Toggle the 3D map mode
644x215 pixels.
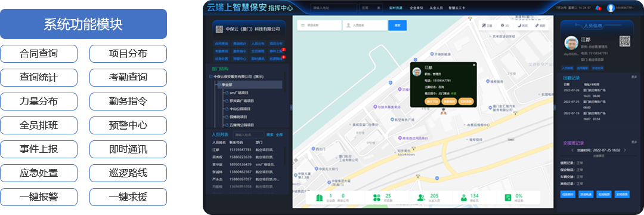click(505, 26)
